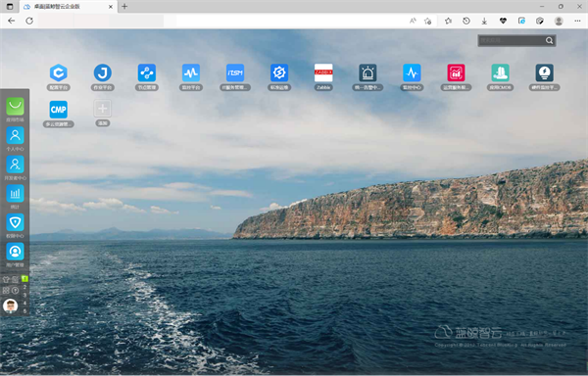Open the statistics bar chart sidebar icon
Screen dimensions: 588x376
coord(15,194)
